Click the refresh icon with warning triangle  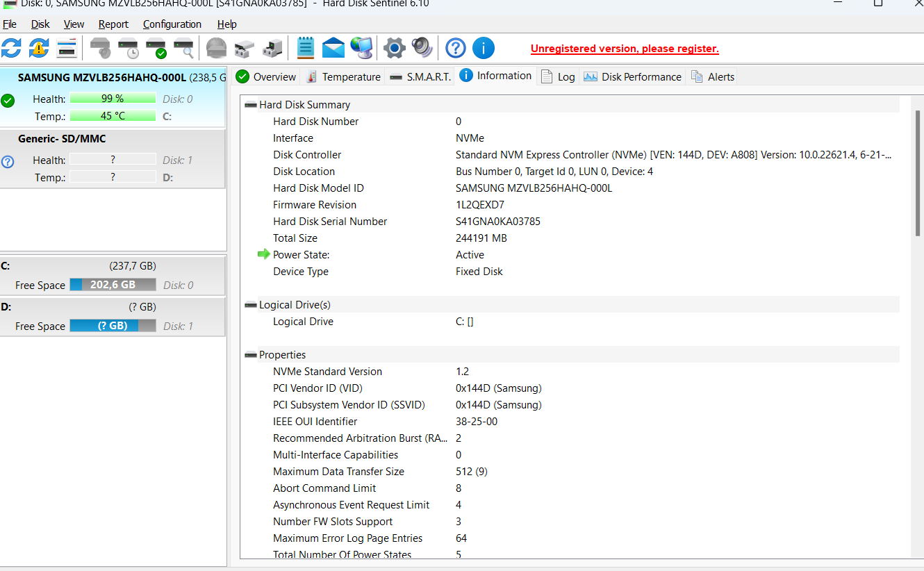(x=39, y=48)
